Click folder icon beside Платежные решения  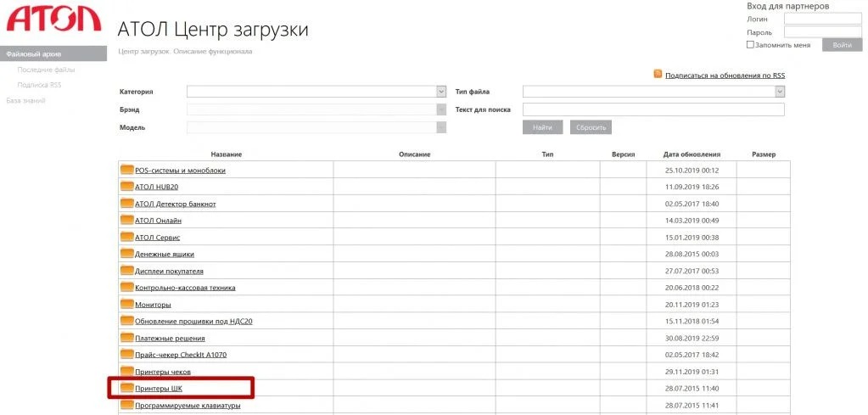pos(127,338)
